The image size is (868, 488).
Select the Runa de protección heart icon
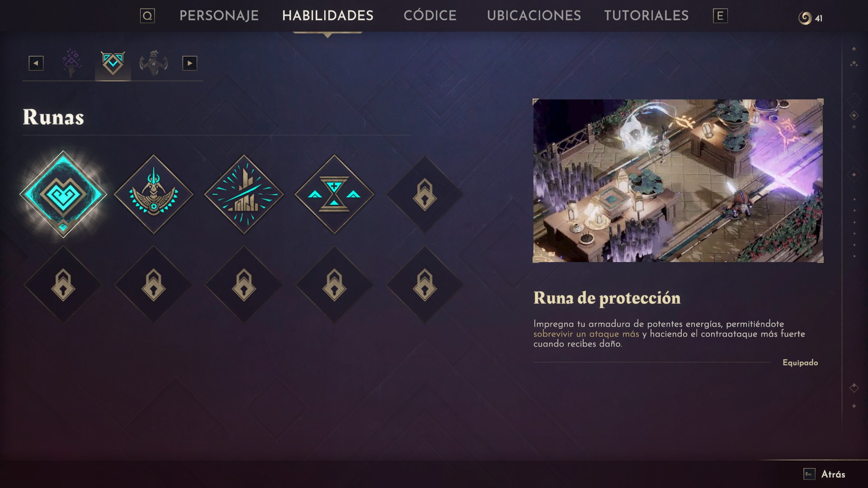(x=63, y=194)
